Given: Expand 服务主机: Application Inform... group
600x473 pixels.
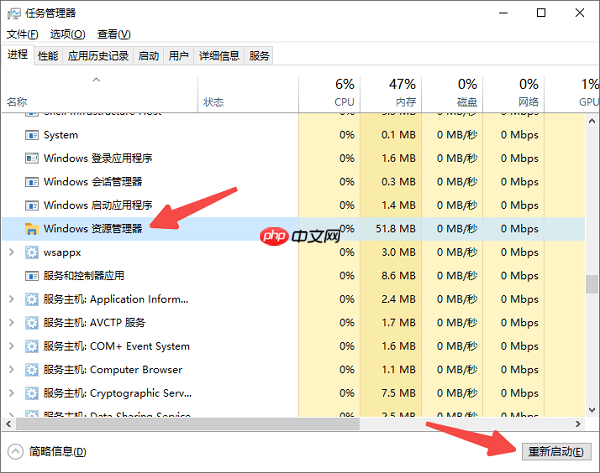Looking at the screenshot, I should pyautogui.click(x=11, y=299).
